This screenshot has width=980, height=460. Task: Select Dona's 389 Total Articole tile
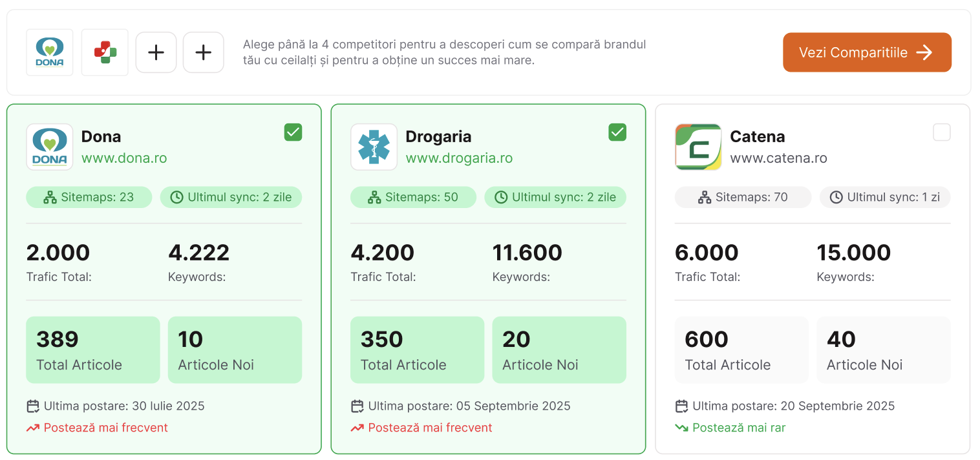pos(93,350)
